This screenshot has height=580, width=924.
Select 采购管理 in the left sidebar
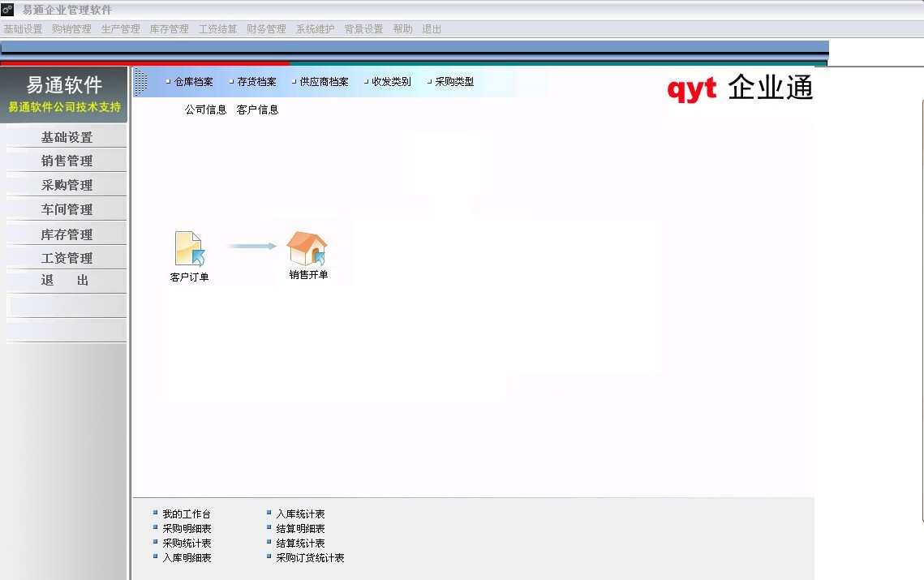67,185
